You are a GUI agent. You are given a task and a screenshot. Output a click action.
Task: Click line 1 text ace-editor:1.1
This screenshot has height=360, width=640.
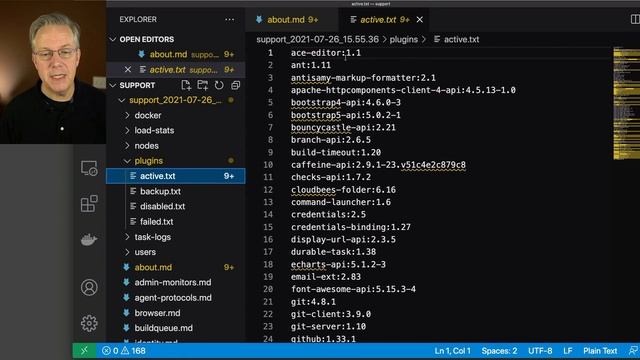tap(326, 53)
